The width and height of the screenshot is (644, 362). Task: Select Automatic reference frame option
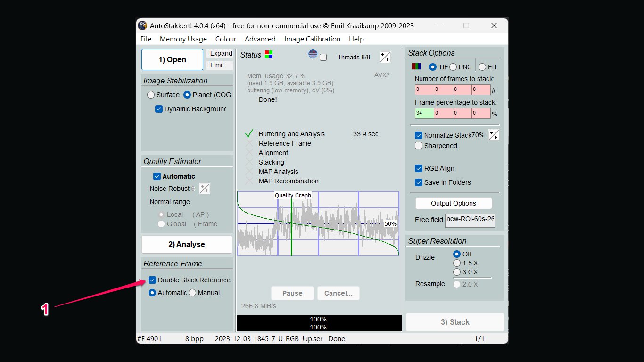152,293
